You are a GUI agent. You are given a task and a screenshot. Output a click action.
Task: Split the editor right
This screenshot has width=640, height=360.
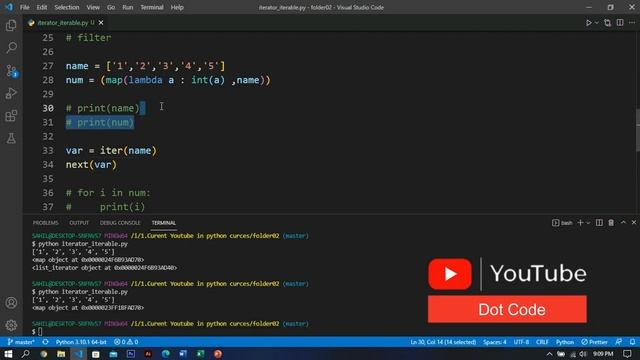coord(620,23)
